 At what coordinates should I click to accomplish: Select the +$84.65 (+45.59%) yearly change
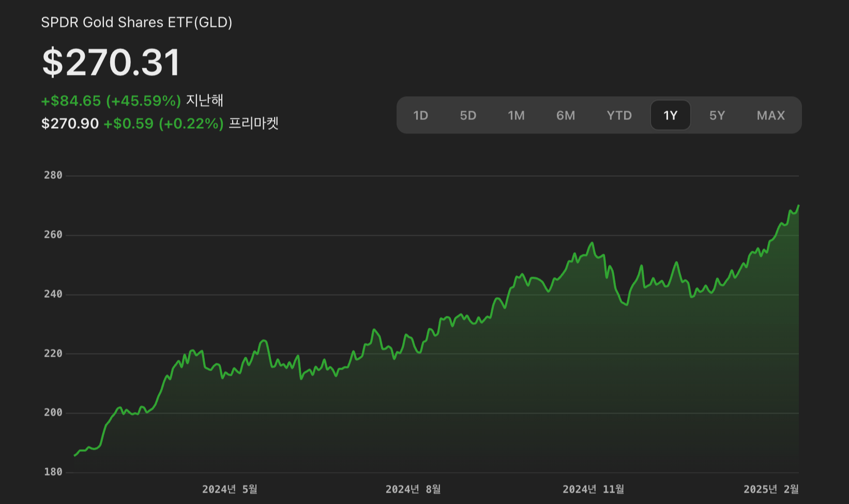(111, 100)
